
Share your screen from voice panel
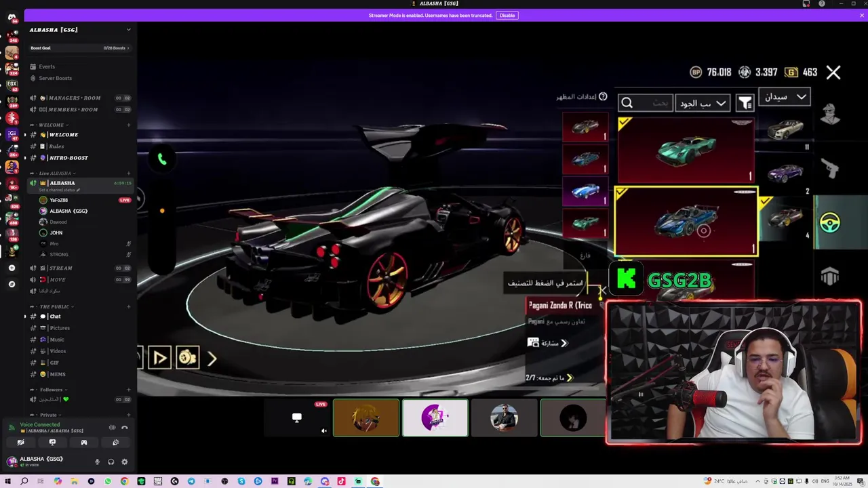pyautogui.click(x=52, y=443)
